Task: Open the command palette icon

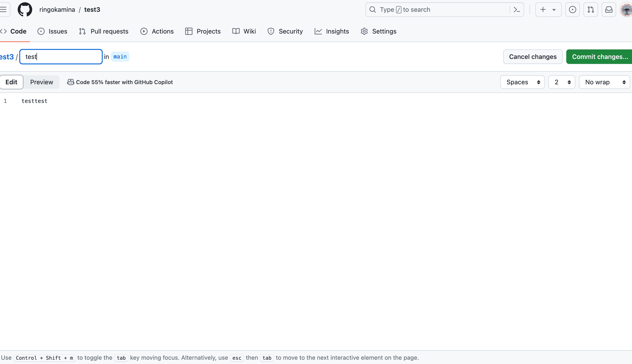Action: [x=516, y=10]
